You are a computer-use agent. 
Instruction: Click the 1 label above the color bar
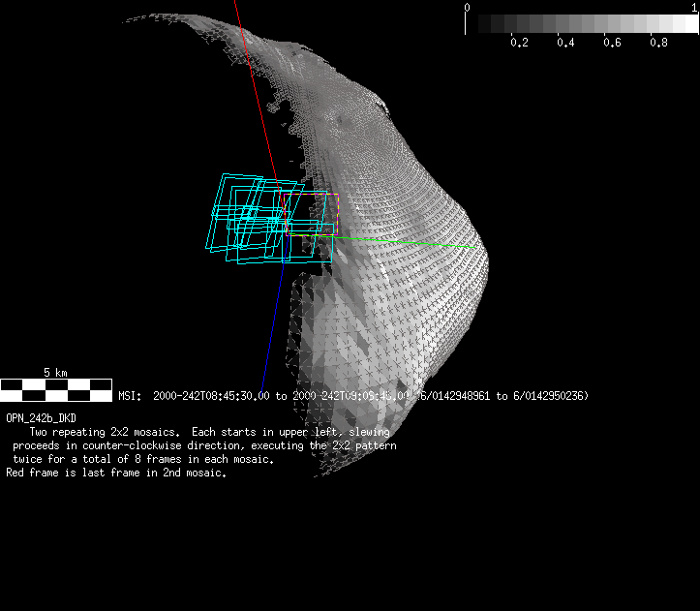click(x=693, y=7)
